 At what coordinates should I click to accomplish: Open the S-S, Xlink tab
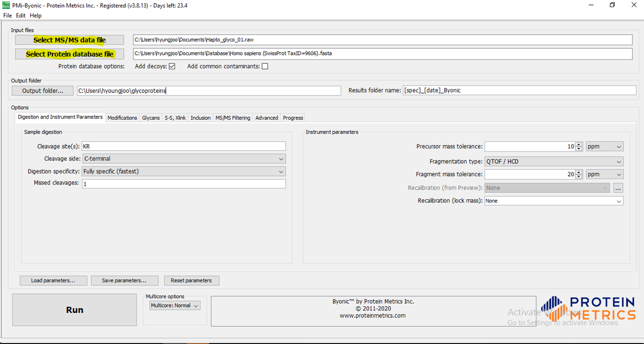[x=175, y=118]
